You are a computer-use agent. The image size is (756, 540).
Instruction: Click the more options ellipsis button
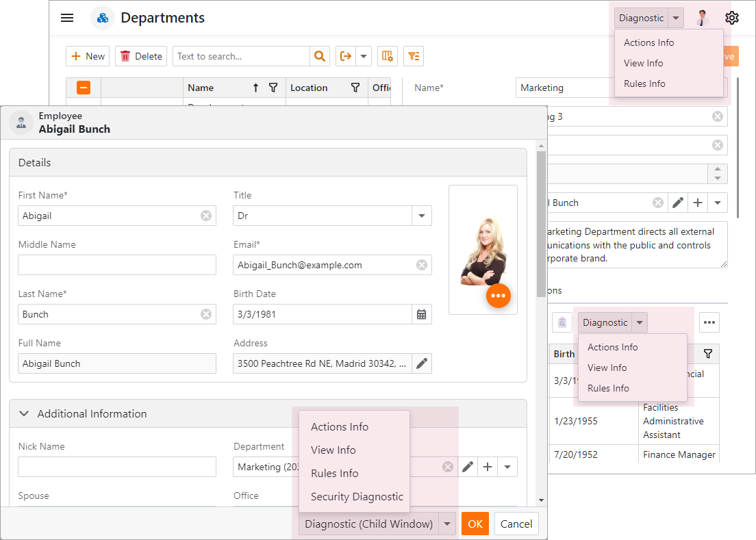[x=709, y=322]
